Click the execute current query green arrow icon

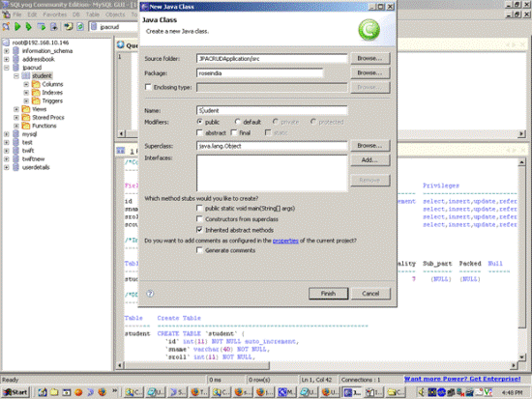[17, 26]
